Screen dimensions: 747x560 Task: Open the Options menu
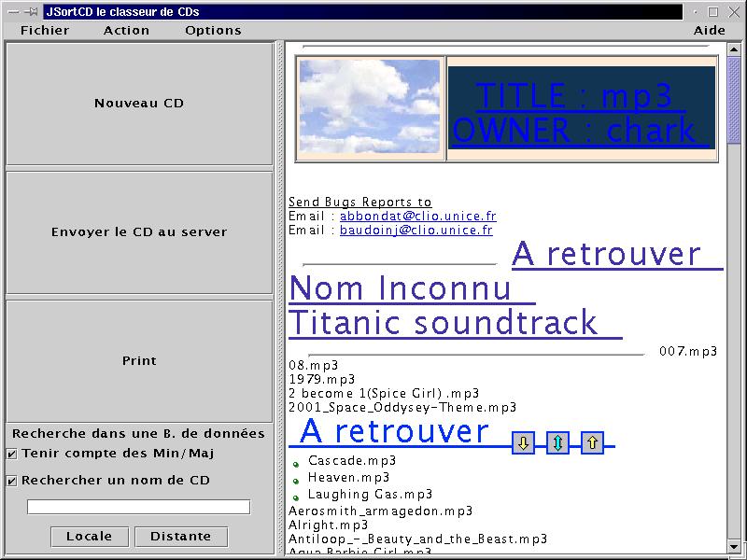(x=213, y=30)
